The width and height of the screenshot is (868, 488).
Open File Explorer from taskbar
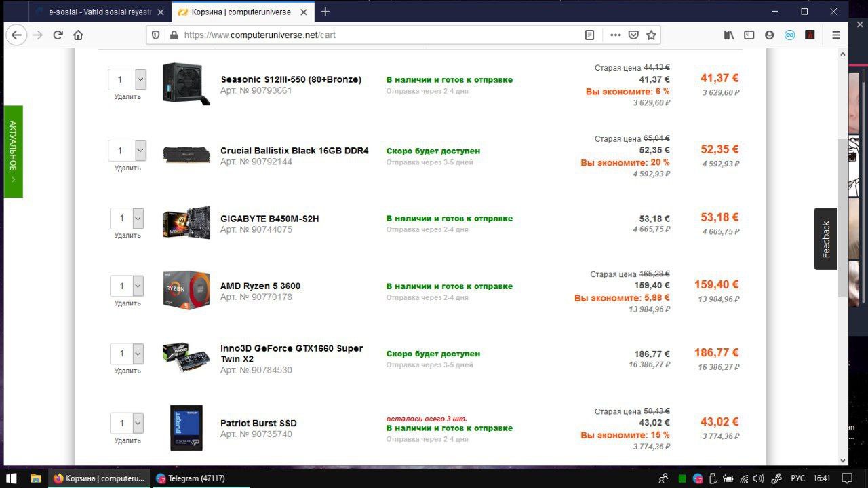click(36, 478)
